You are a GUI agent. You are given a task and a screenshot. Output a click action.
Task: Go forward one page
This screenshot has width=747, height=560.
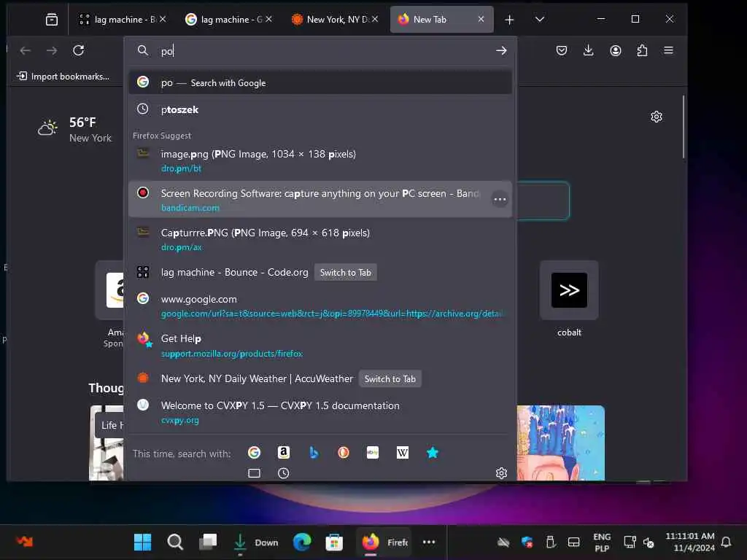[x=52, y=50]
